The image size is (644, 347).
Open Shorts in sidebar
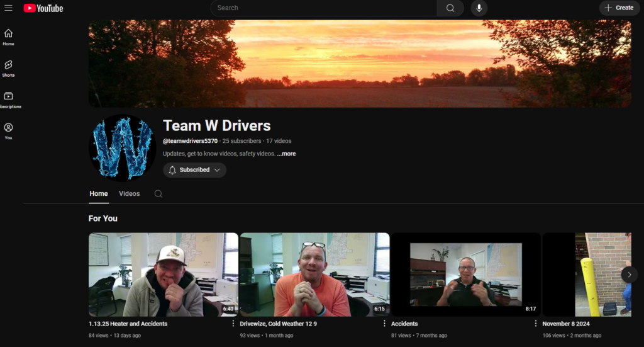click(x=8, y=69)
